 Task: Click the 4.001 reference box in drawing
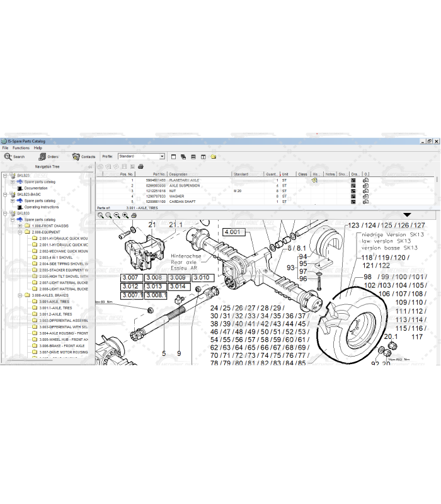pyautogui.click(x=232, y=232)
